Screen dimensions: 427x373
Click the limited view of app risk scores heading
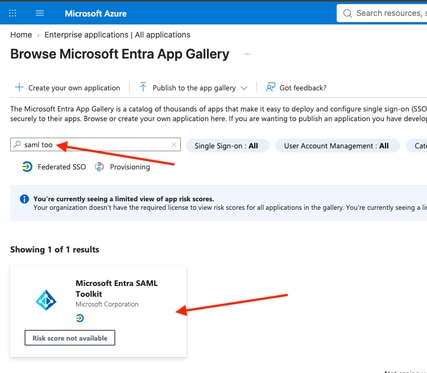point(124,199)
